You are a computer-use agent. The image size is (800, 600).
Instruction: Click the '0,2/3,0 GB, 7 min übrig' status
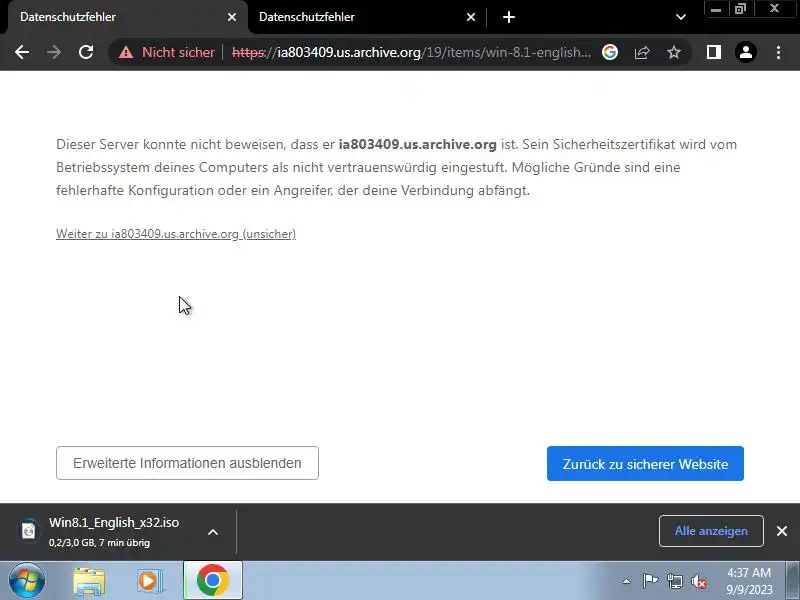99,543
